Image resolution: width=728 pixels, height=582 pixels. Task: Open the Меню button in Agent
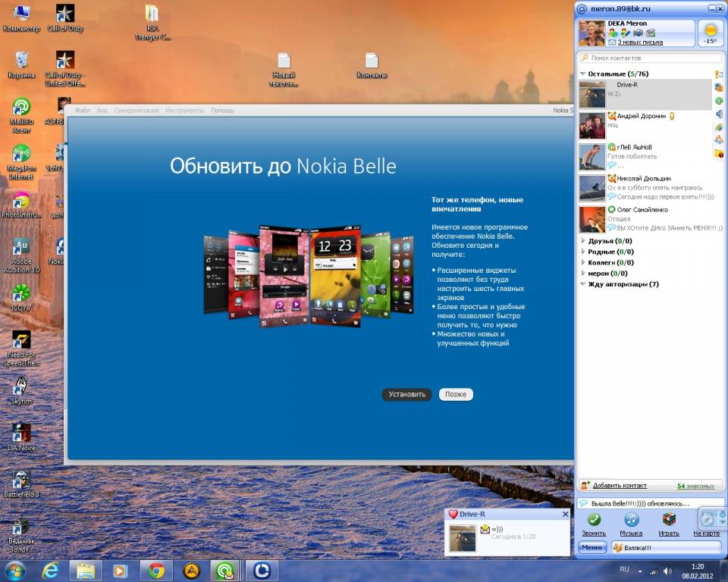(592, 548)
